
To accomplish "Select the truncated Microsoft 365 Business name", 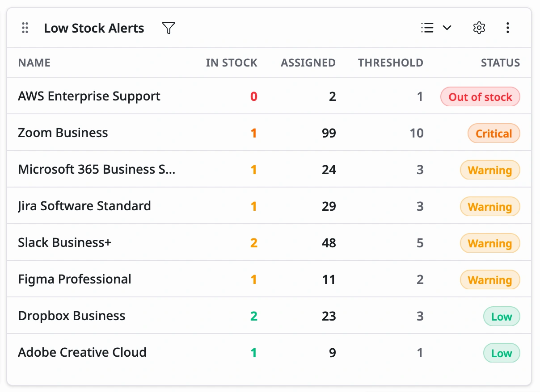I will 97,169.
